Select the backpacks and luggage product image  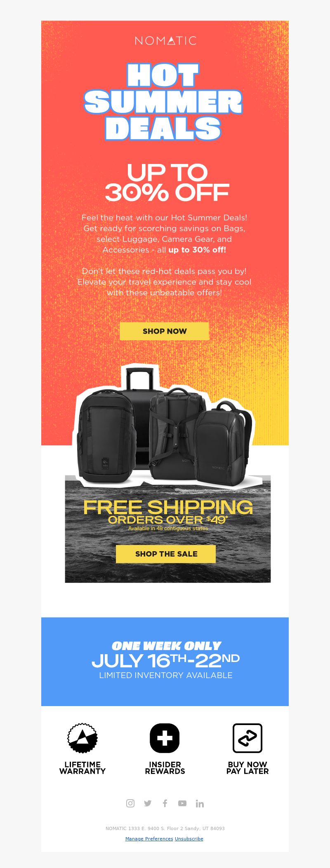click(165, 426)
